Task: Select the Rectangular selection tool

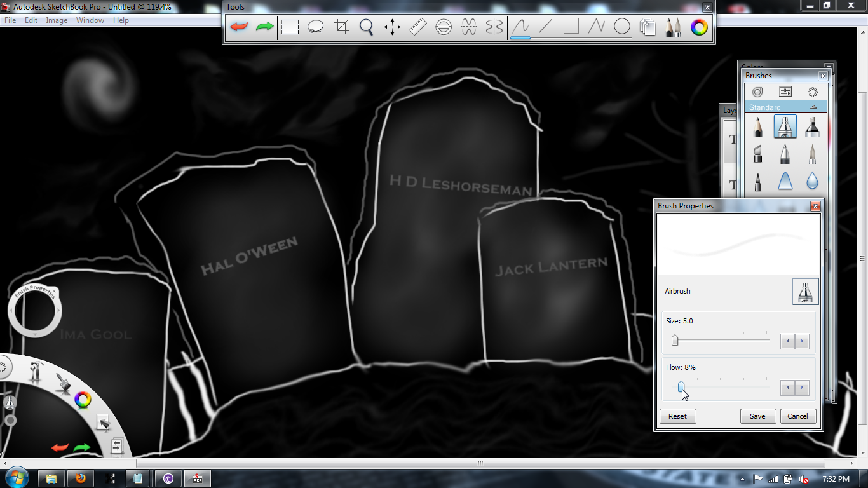Action: (290, 27)
